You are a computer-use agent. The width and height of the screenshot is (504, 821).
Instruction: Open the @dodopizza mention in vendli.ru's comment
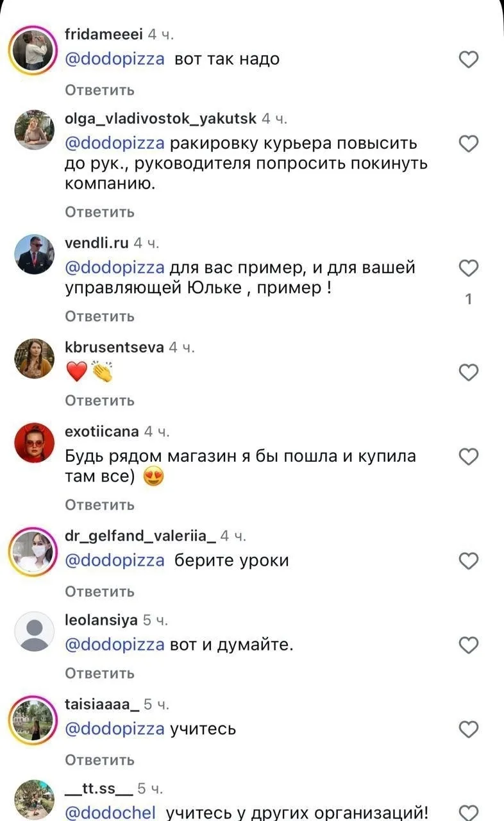click(115, 267)
